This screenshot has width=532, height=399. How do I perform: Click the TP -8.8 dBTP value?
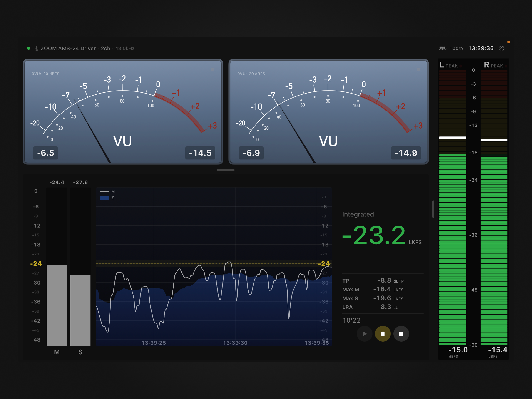390,280
